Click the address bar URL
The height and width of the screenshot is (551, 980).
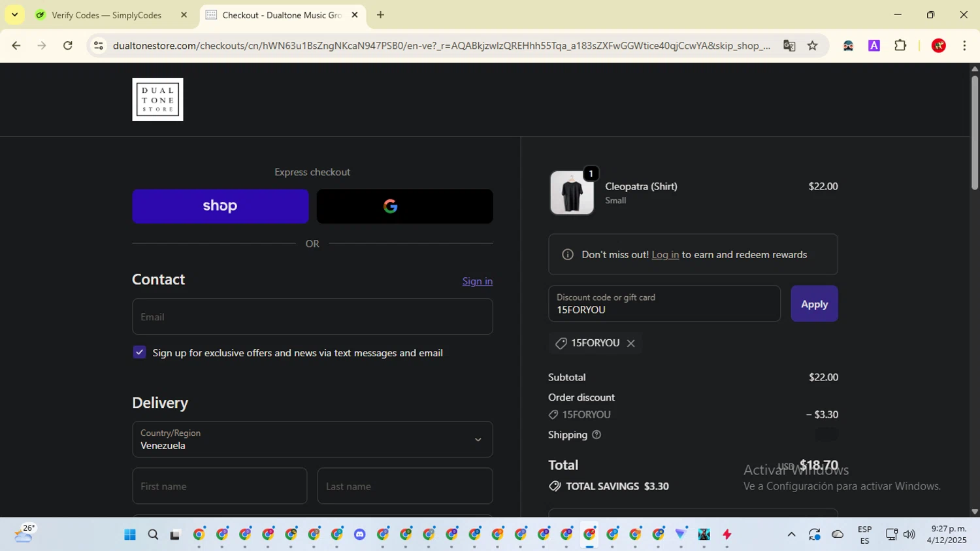pos(441,46)
